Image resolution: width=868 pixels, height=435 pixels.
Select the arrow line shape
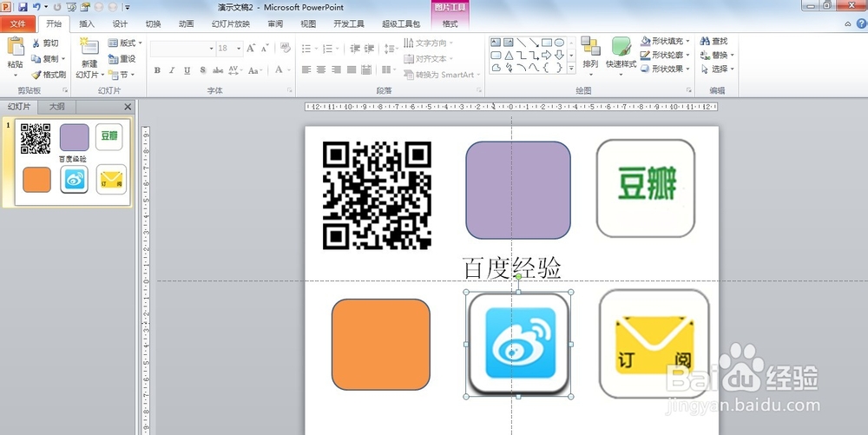pos(534,43)
